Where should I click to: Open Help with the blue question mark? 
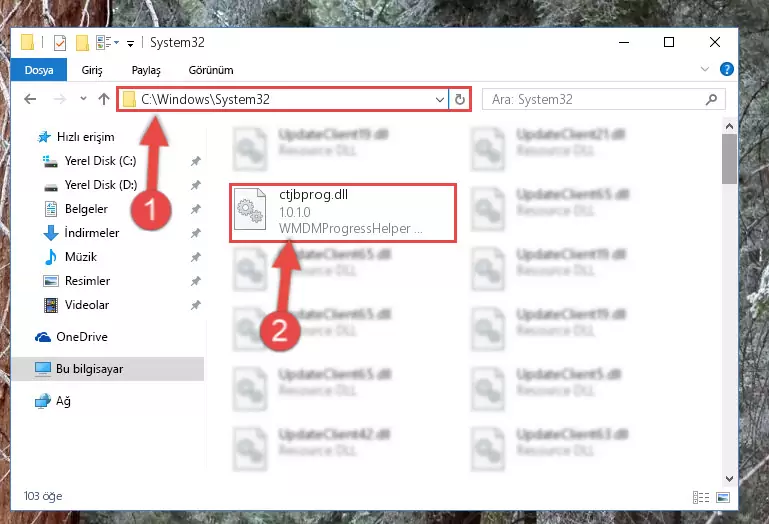coord(726,69)
